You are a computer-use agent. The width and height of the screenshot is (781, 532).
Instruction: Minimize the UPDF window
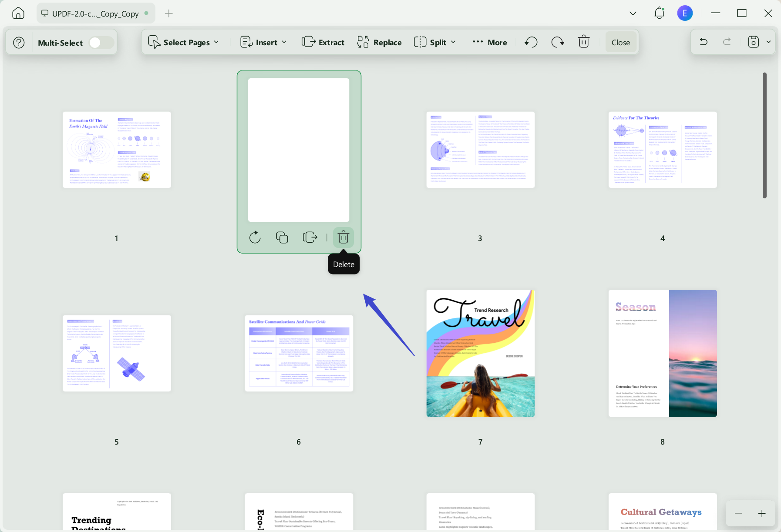[x=716, y=13]
